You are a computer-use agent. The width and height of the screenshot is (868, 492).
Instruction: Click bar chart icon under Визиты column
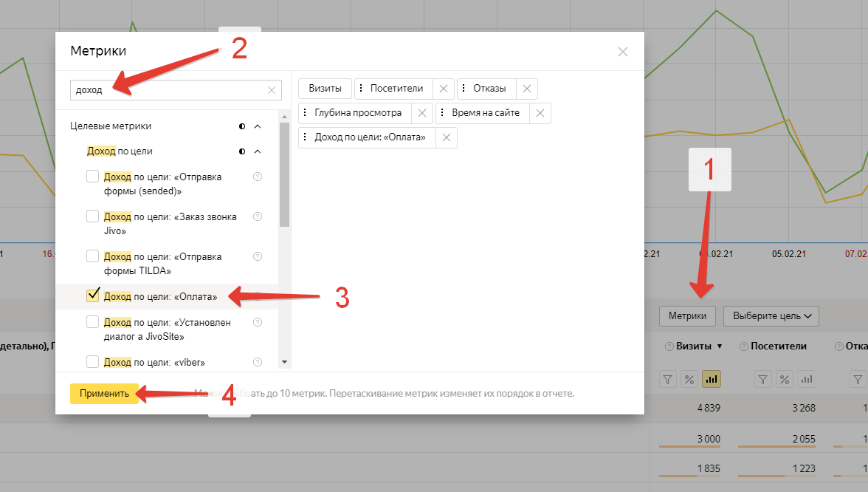[x=712, y=380]
